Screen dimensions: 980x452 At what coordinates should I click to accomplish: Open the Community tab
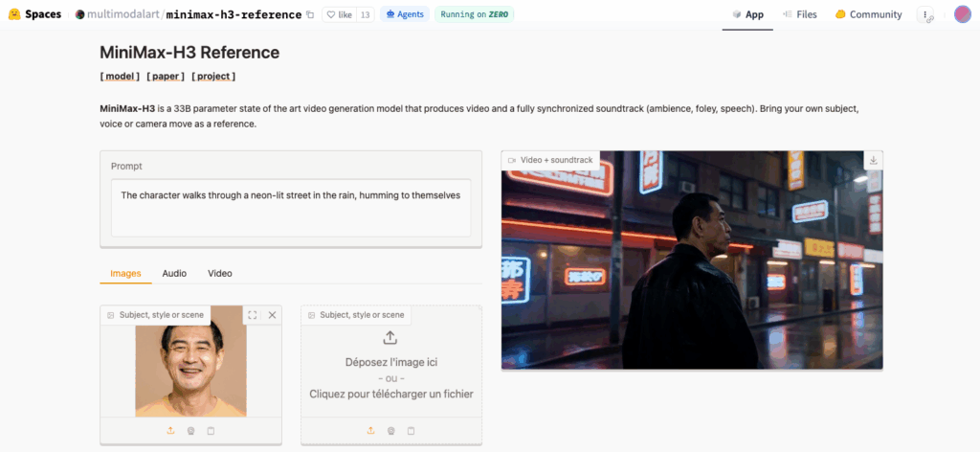(x=869, y=14)
